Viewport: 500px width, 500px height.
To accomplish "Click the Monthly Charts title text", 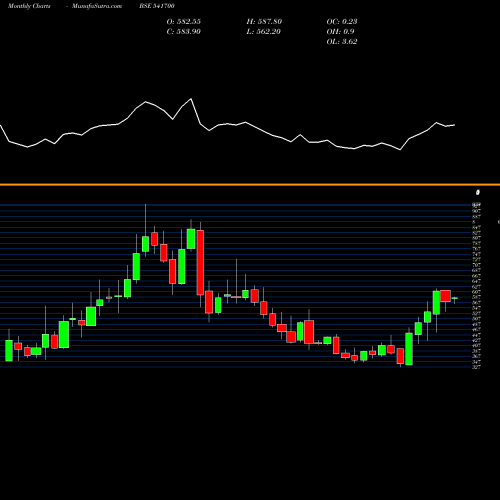I will pyautogui.click(x=29, y=6).
